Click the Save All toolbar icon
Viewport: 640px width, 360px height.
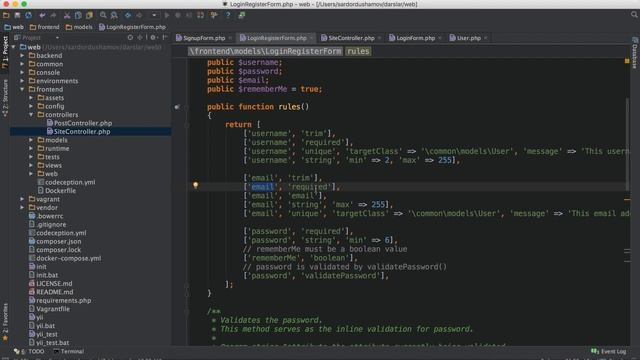click(17, 16)
